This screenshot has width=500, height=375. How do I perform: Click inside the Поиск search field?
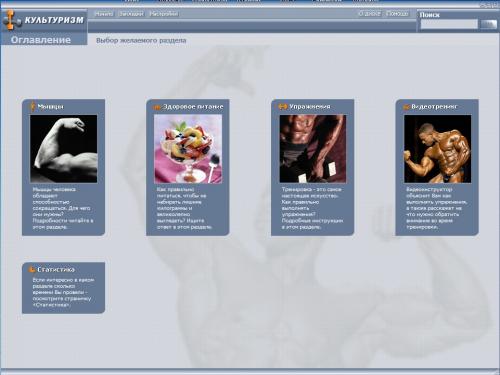449,24
